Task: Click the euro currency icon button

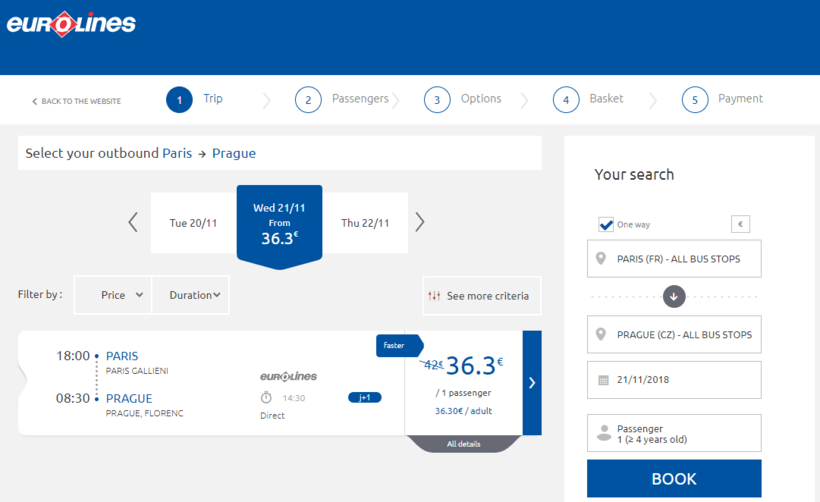Action: pyautogui.click(x=740, y=224)
